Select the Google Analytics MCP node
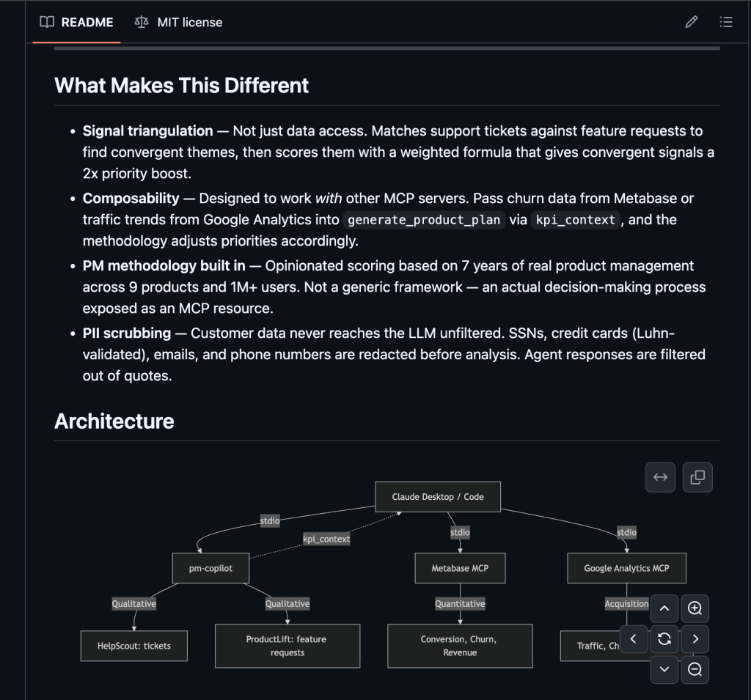 (626, 568)
